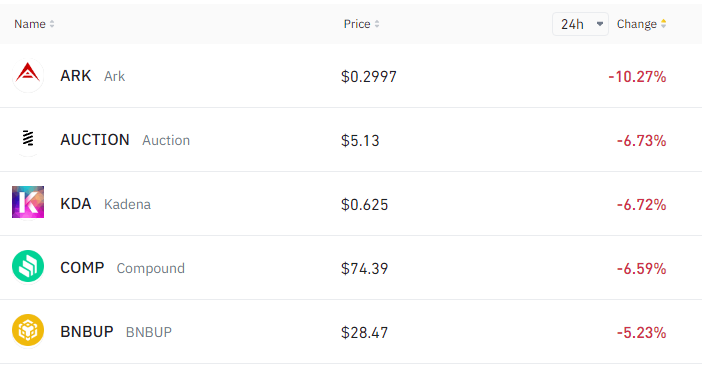Open the AUCTION coin link
Viewport: 702px width, 369px height.
125,140
